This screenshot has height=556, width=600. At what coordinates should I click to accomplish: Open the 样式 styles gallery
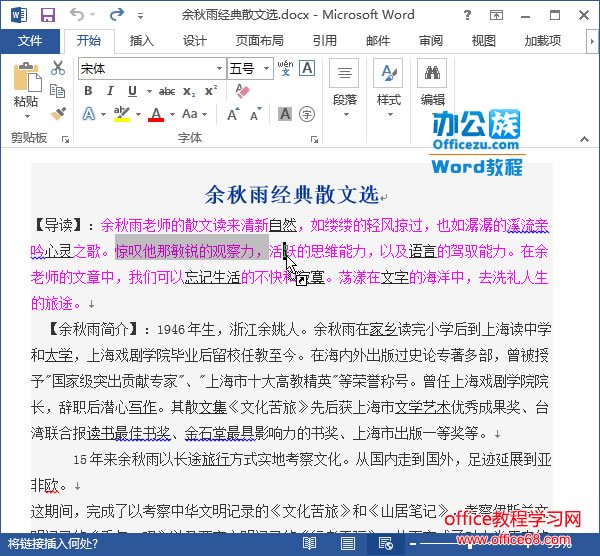tap(388, 89)
